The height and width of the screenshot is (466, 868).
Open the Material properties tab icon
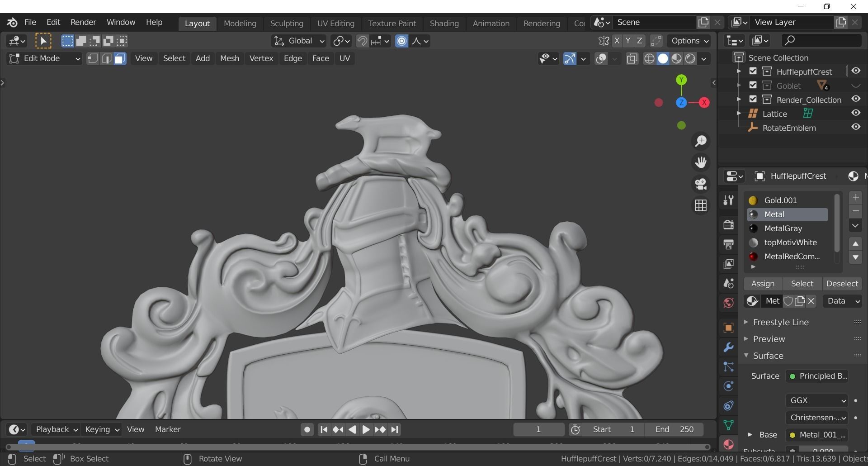[728, 444]
